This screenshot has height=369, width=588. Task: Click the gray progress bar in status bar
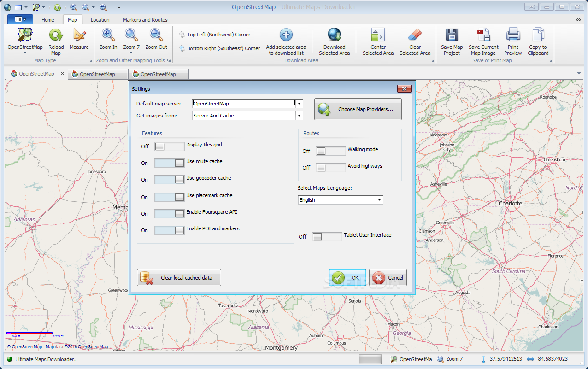click(370, 359)
